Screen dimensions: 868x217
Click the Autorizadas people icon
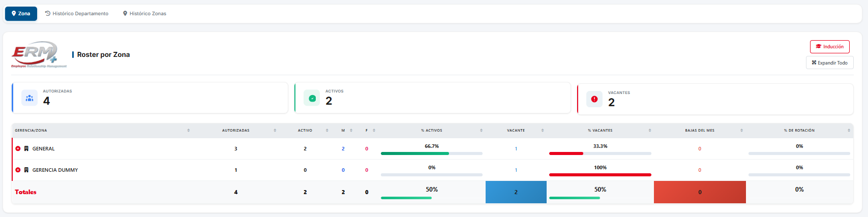(x=29, y=98)
